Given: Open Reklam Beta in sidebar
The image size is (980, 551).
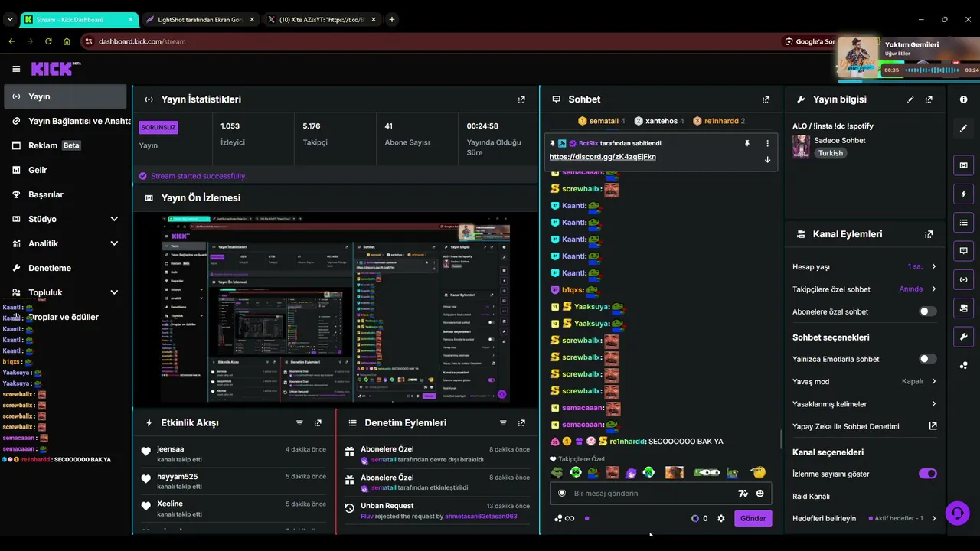Looking at the screenshot, I should (x=65, y=145).
